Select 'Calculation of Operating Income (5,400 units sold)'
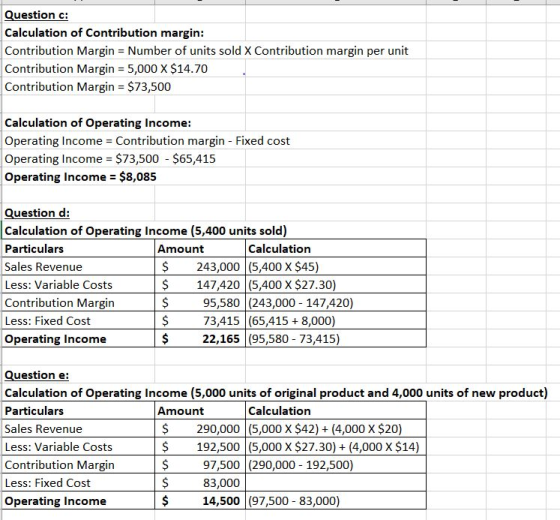 [145, 231]
